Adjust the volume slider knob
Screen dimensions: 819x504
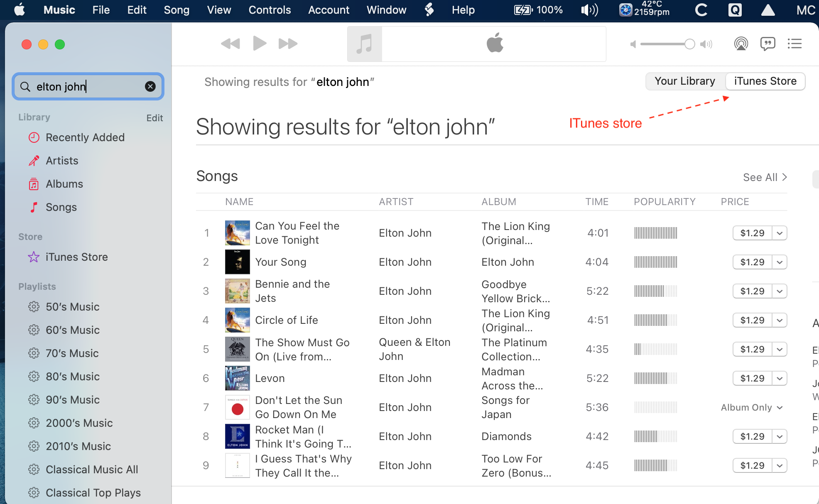click(x=689, y=44)
